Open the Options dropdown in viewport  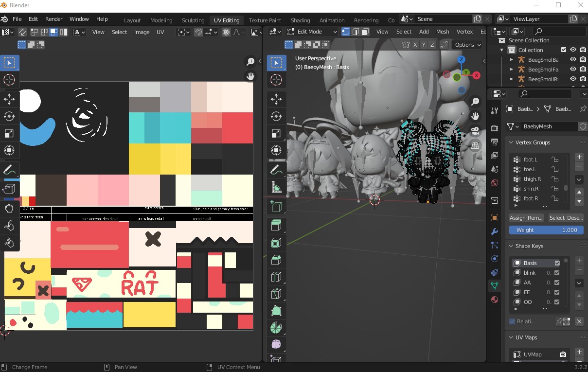(467, 45)
